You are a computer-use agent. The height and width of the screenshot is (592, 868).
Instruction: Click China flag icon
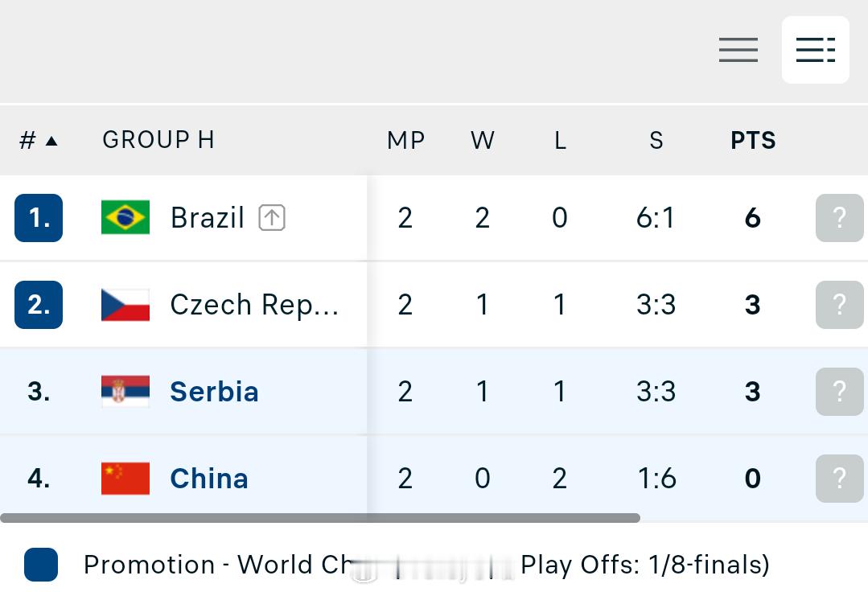(125, 479)
